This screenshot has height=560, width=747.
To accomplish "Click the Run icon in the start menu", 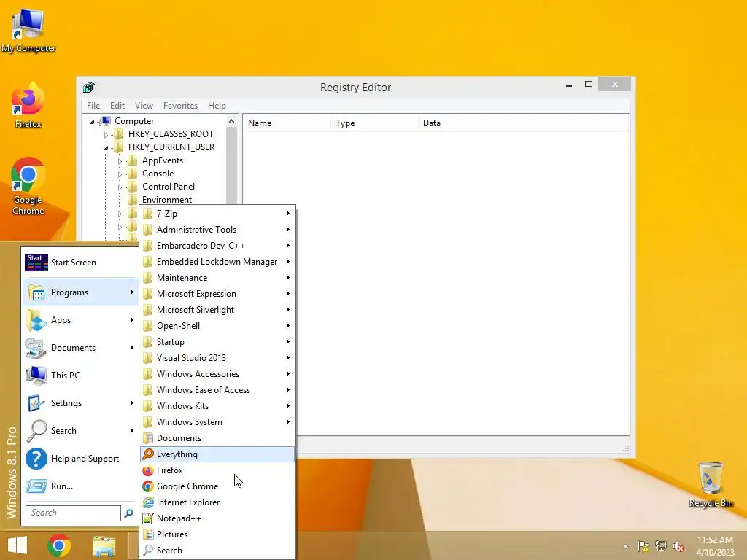I will click(36, 486).
